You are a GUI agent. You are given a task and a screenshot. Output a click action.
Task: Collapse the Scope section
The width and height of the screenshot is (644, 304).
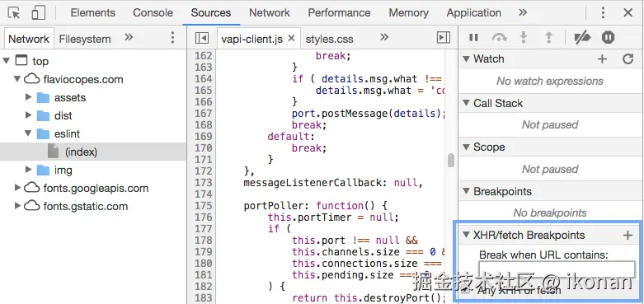tap(466, 147)
